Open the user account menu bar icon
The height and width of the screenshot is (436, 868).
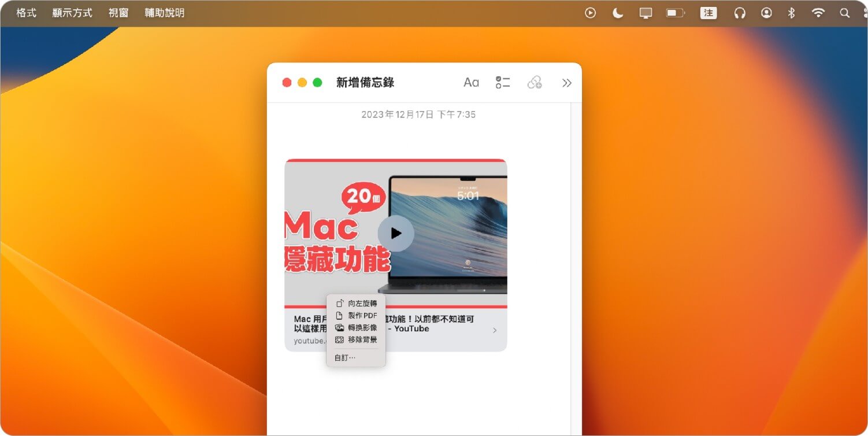point(766,13)
